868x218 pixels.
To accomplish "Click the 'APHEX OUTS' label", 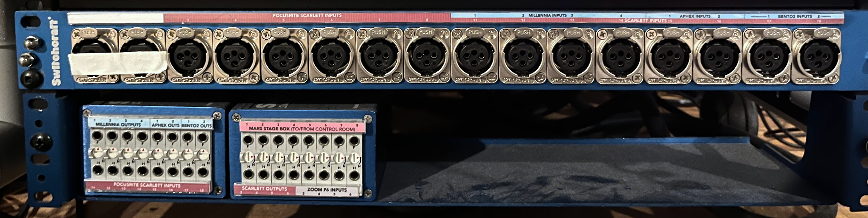I will 166,125.
